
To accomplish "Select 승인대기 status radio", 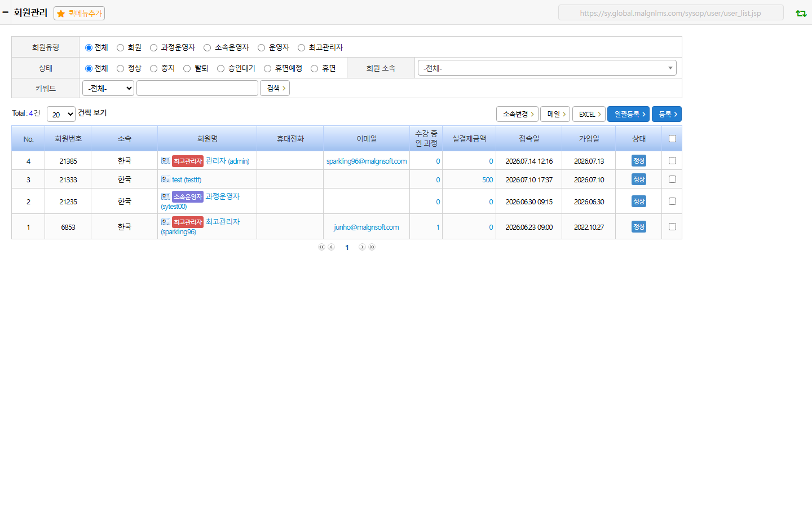I will pyautogui.click(x=220, y=69).
